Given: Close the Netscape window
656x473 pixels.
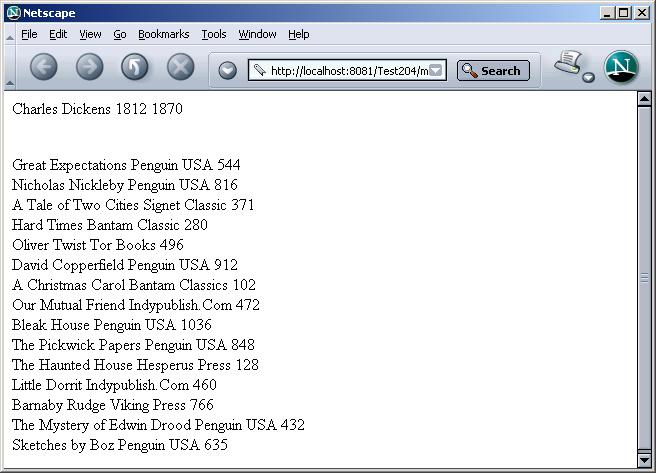Looking at the screenshot, I should click(641, 13).
